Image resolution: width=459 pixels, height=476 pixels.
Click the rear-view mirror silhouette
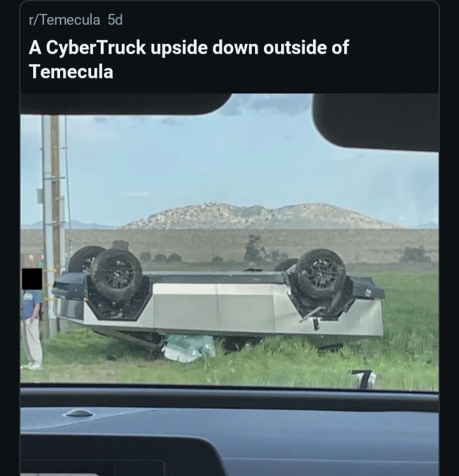pos(377,122)
